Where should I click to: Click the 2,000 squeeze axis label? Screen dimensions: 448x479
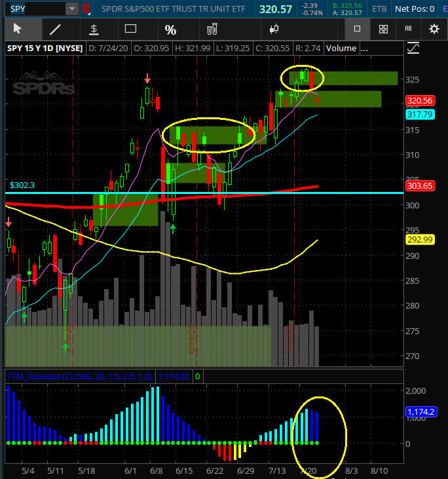416,391
